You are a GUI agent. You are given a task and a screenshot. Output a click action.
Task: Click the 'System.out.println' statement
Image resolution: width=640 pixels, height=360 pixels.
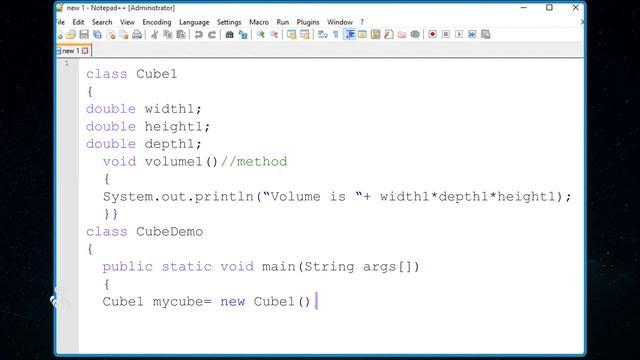(x=337, y=197)
